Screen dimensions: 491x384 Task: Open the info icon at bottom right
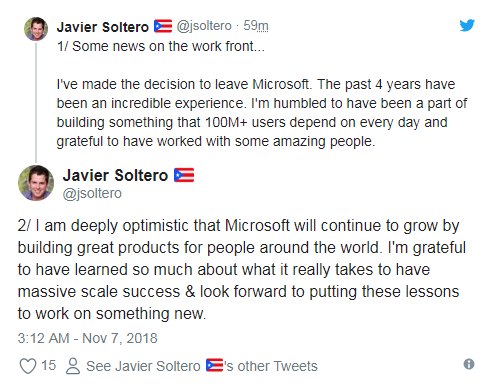pyautogui.click(x=469, y=364)
